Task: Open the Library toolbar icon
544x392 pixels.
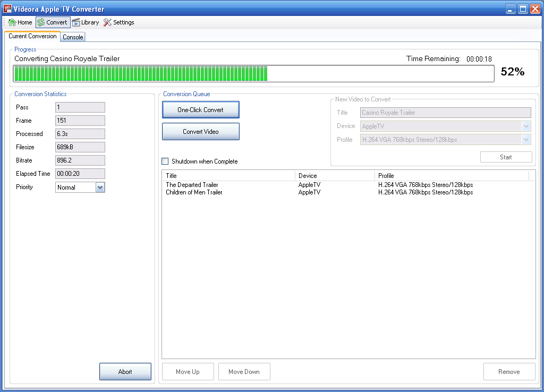Action: click(x=76, y=22)
